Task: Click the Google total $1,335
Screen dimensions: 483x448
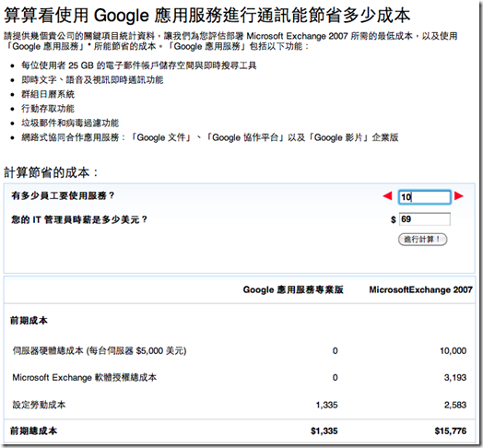Action: pos(324,430)
